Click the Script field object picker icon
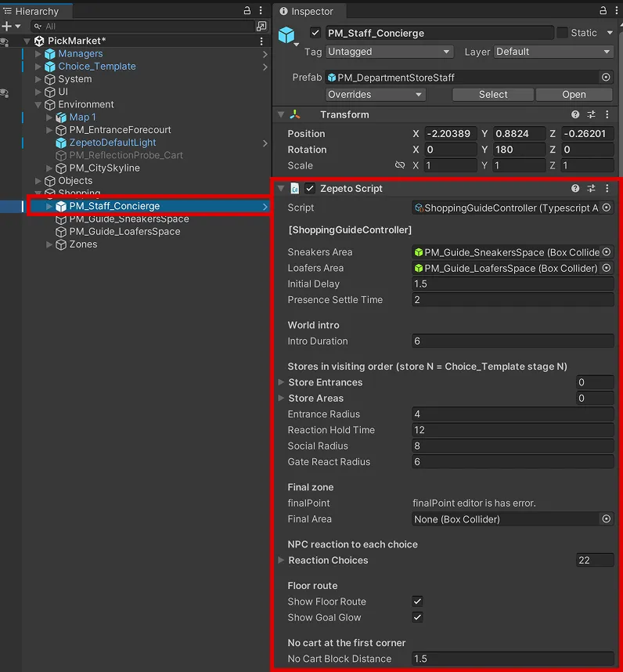 click(x=607, y=208)
